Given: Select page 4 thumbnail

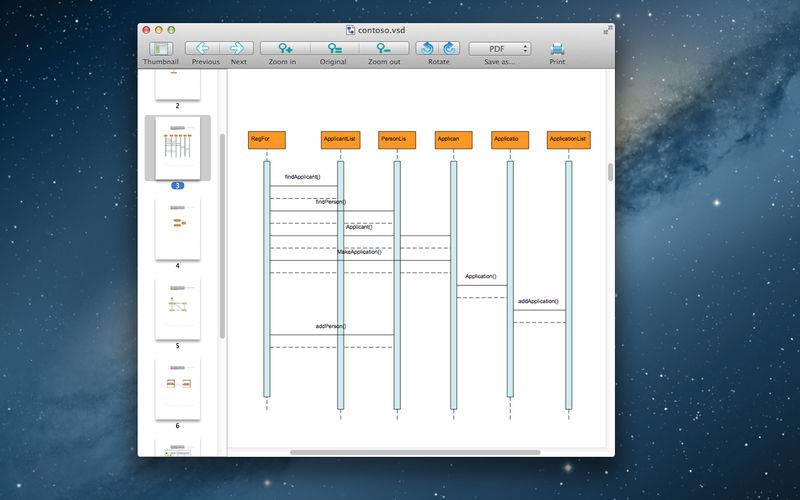Looking at the screenshot, I should tap(178, 229).
